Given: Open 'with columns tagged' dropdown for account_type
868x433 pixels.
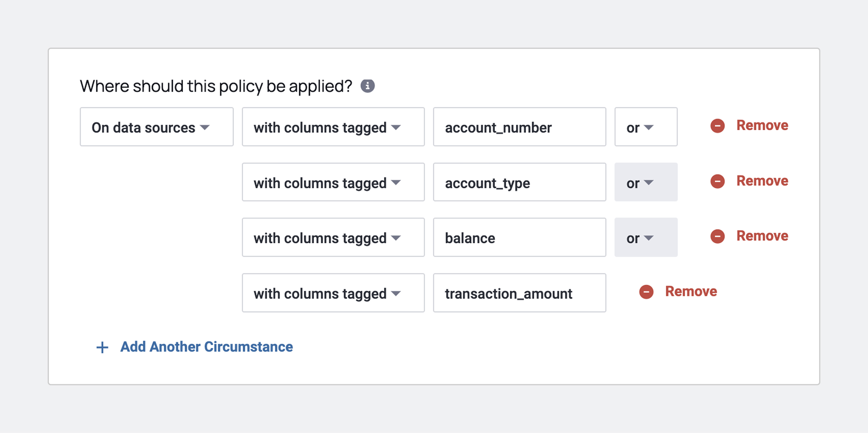Looking at the screenshot, I should [333, 182].
